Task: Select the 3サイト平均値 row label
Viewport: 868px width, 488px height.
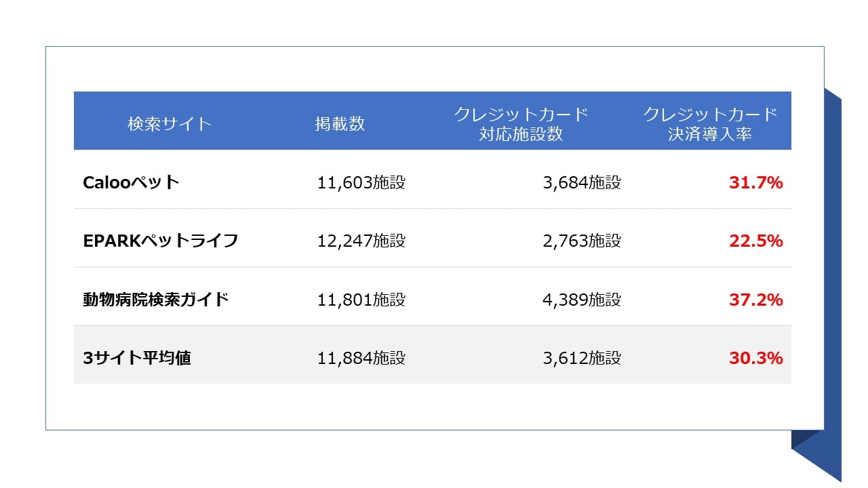Action: (137, 358)
